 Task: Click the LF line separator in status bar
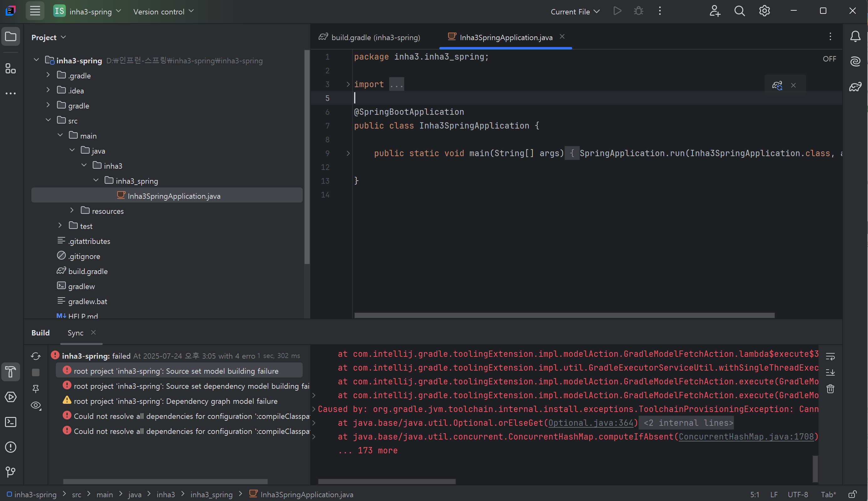[x=774, y=494]
